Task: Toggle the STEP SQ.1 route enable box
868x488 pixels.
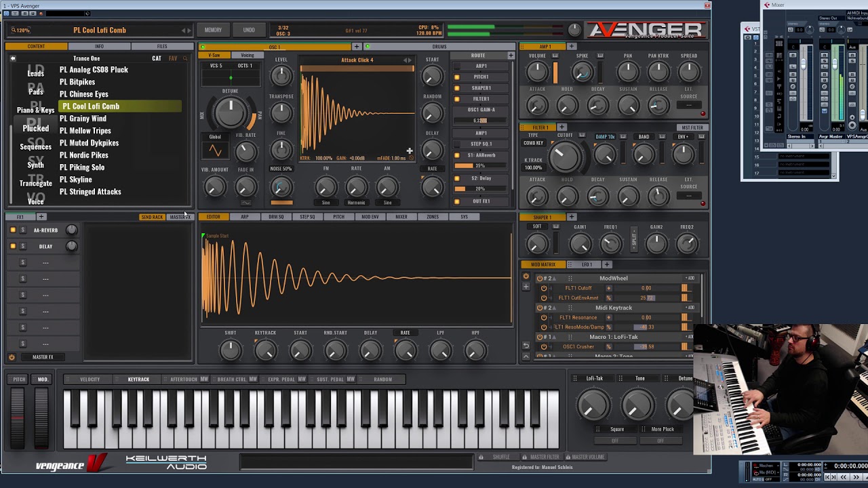Action: tap(456, 144)
